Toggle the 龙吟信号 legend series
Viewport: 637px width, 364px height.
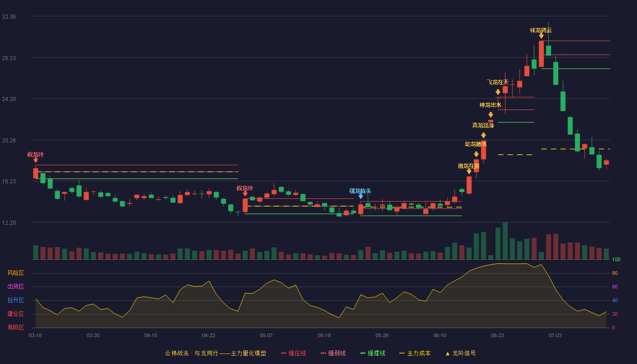[460, 353]
